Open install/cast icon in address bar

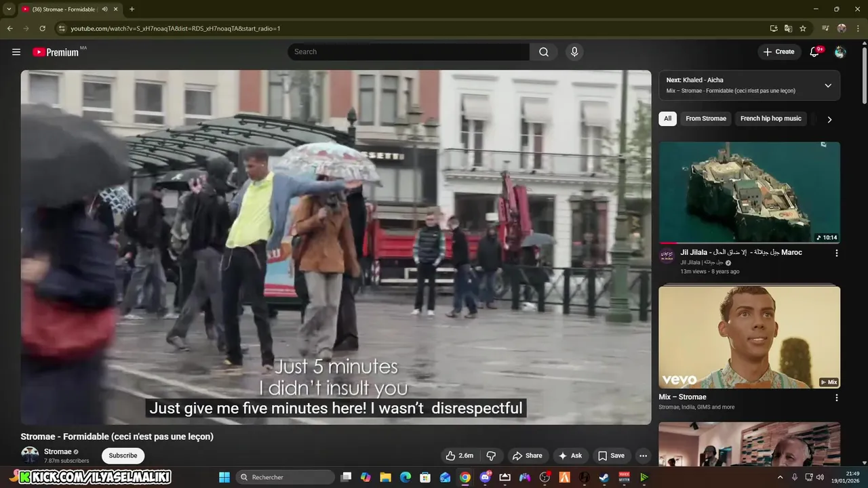(774, 28)
